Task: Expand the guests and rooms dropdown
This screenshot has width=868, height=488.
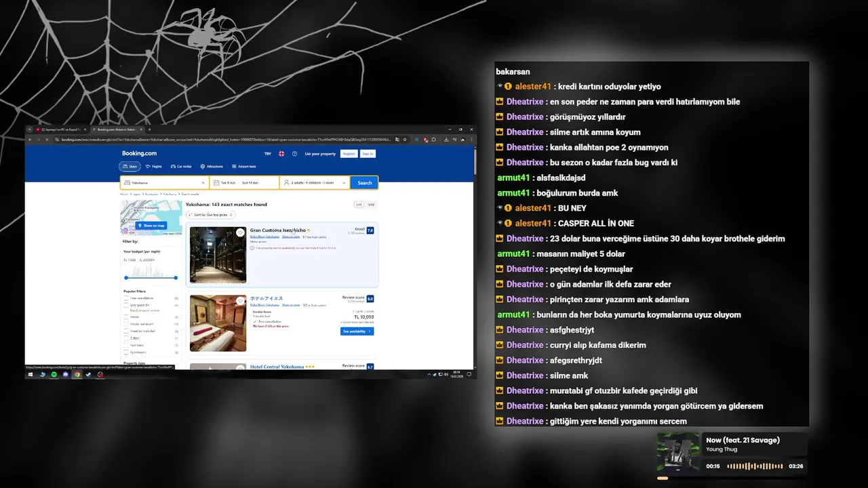Action: [315, 182]
